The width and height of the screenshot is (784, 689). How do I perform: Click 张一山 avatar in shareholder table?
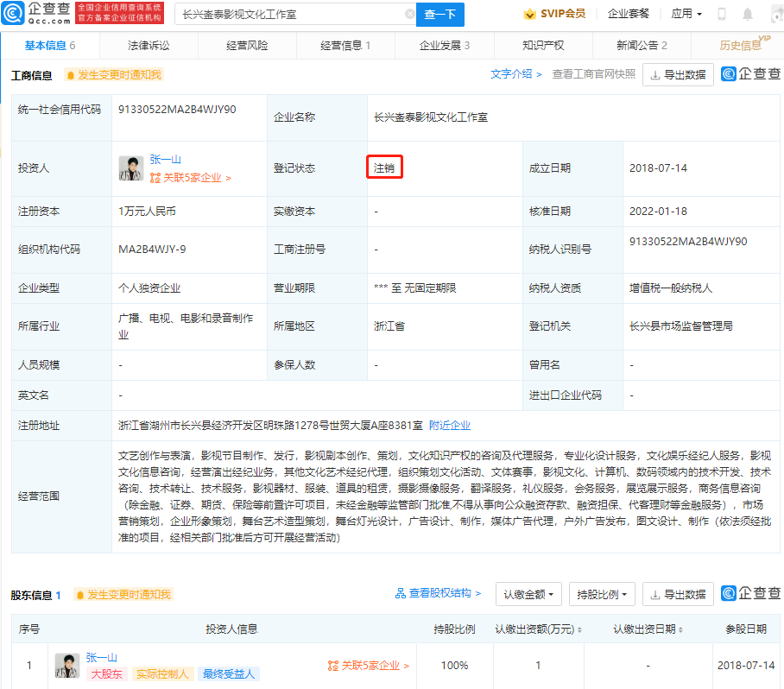point(67,666)
